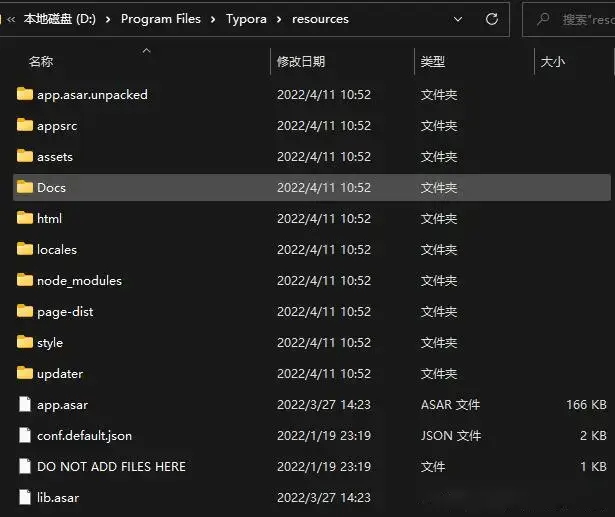Click the modified date of lib.asar
The image size is (615, 517).
click(x=324, y=497)
